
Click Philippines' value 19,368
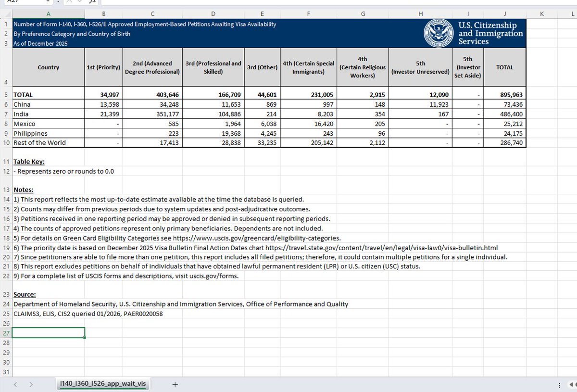click(213, 133)
